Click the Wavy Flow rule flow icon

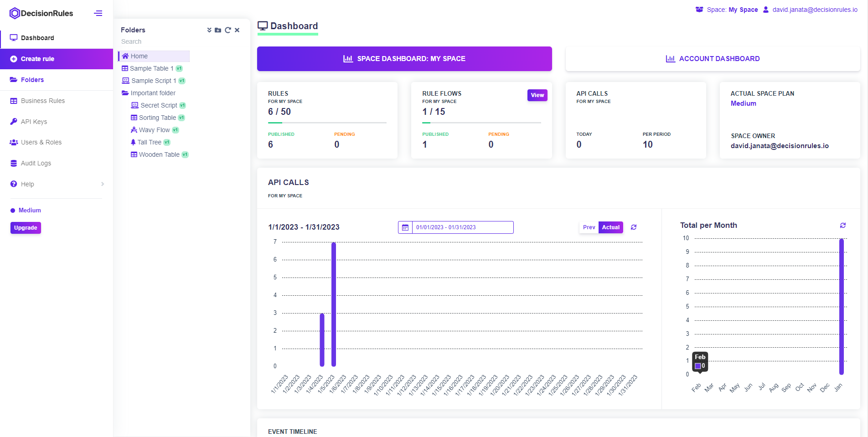coord(134,130)
